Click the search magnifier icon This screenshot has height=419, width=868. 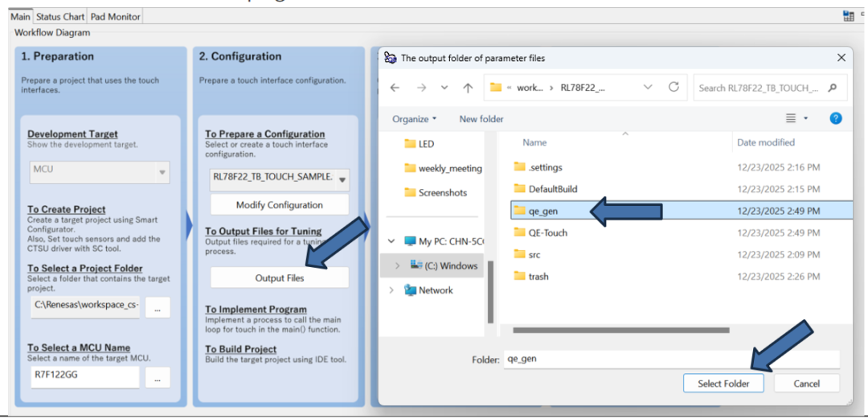tap(832, 88)
